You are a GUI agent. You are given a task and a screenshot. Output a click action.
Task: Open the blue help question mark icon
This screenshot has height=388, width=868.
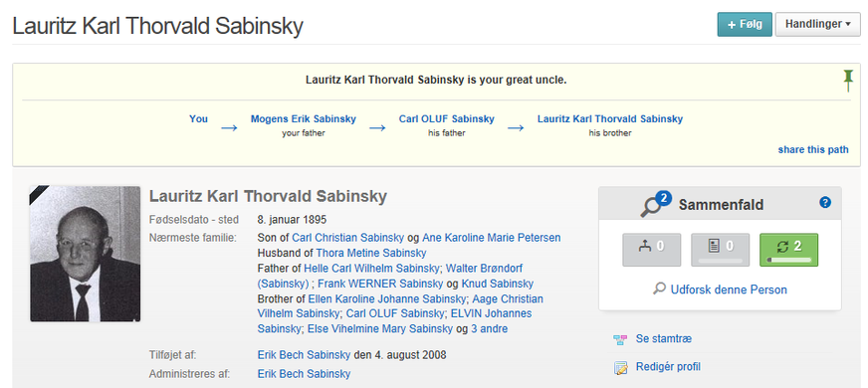(x=825, y=203)
